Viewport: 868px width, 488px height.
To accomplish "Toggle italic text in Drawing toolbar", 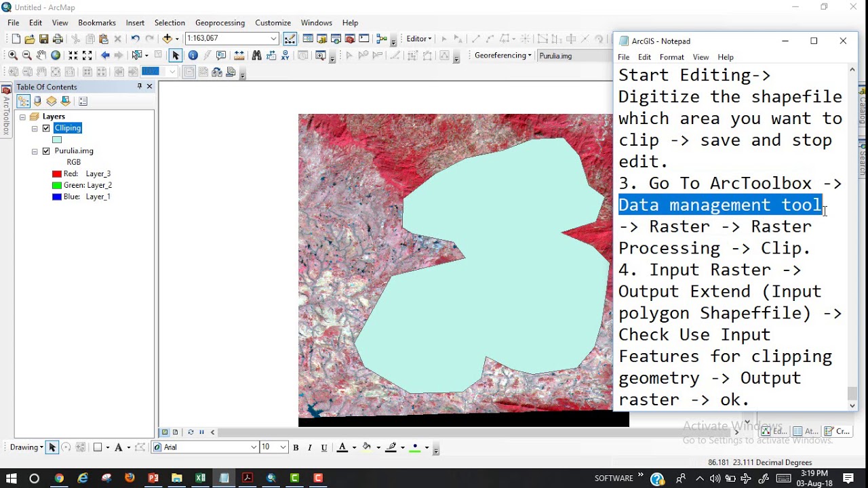I will point(310,447).
